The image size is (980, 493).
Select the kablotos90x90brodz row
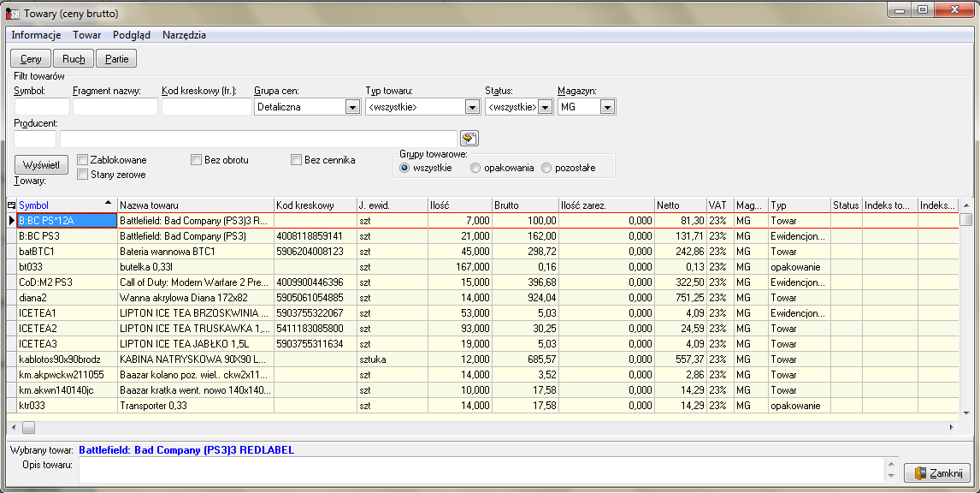pos(481,359)
